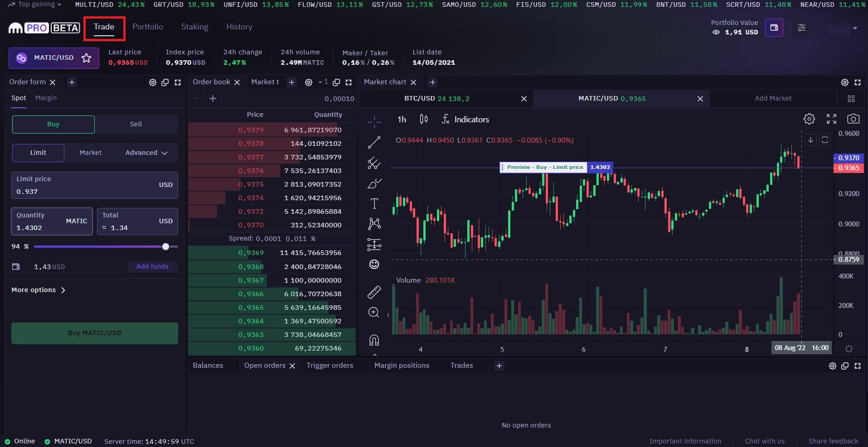
Task: Switch to Margin trading tab
Action: 46,98
